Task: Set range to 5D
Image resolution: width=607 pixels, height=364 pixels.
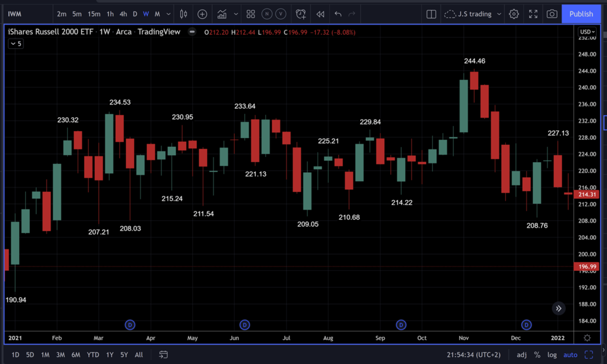Action: coord(30,355)
